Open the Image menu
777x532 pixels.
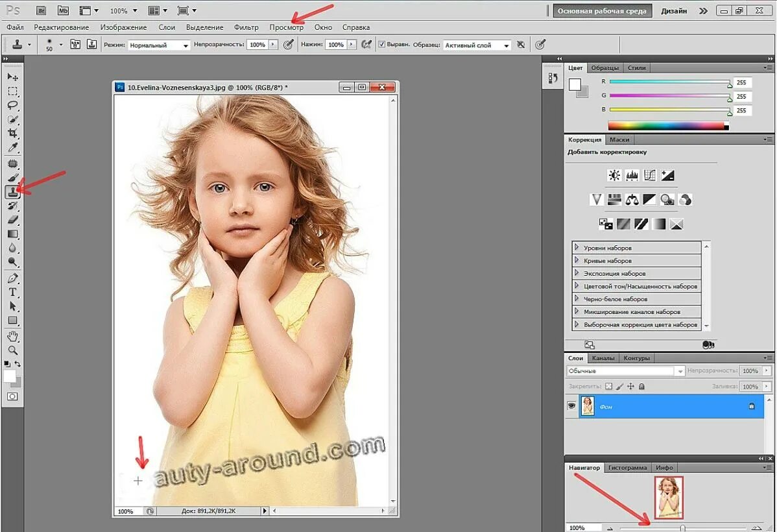pos(123,27)
